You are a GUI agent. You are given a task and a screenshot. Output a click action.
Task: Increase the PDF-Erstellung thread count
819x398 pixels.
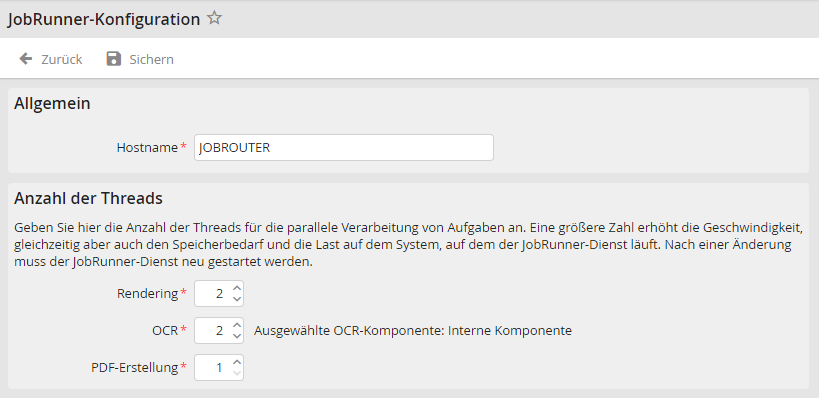pyautogui.click(x=237, y=362)
